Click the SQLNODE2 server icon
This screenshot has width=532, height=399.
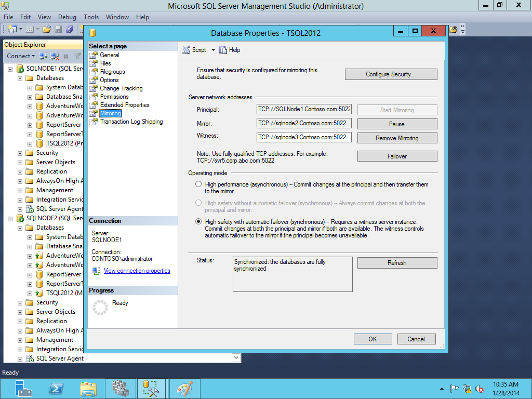pos(20,218)
